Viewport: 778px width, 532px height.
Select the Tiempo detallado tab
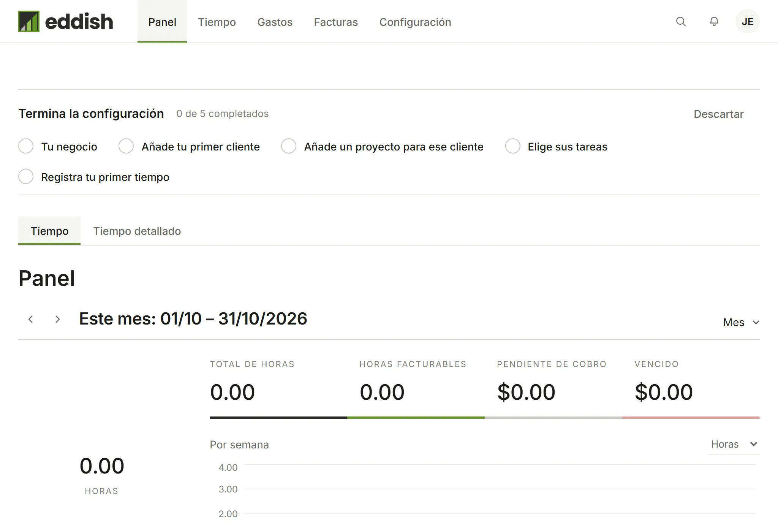[137, 231]
